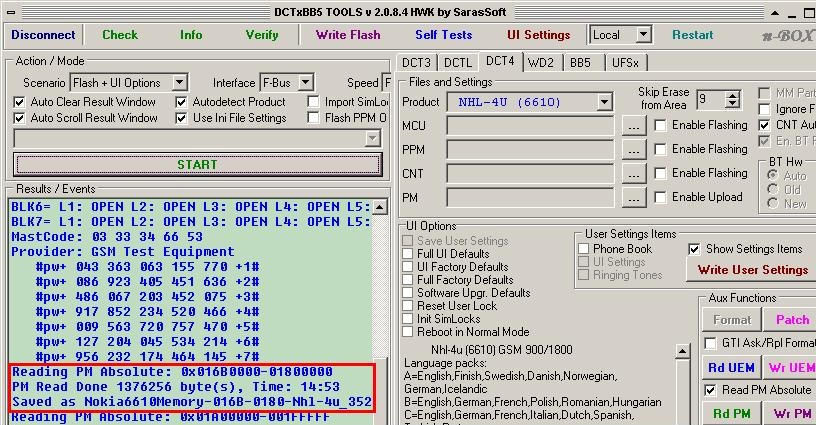Open UI Settings
The width and height of the screenshot is (816, 425).
point(539,35)
